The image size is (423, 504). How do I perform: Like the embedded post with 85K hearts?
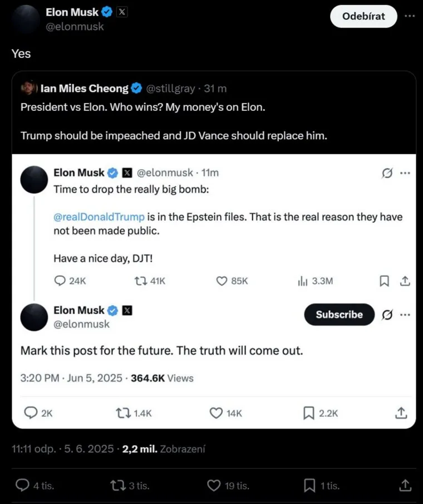[x=222, y=281]
